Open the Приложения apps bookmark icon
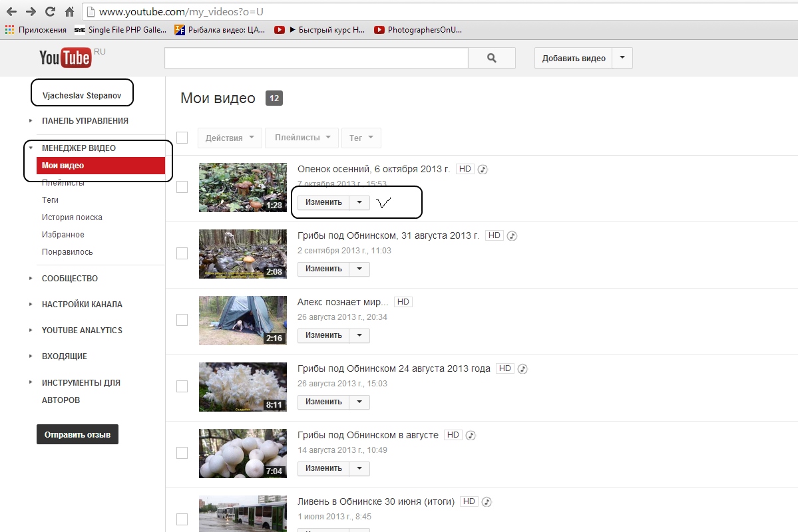798x532 pixels. point(10,30)
